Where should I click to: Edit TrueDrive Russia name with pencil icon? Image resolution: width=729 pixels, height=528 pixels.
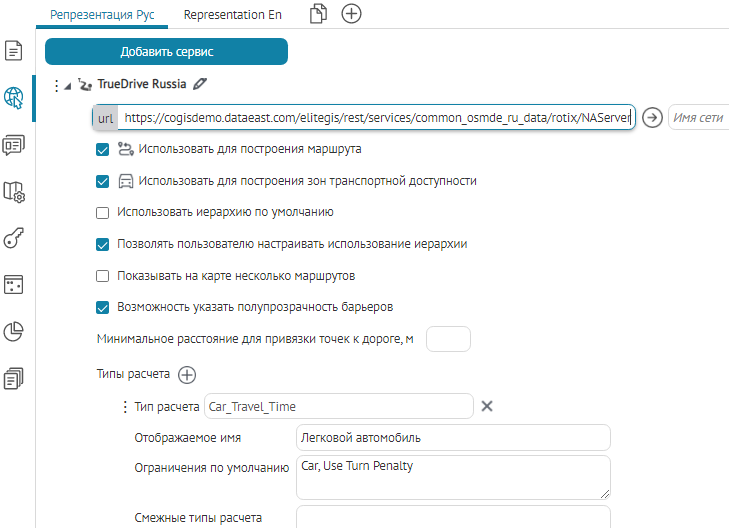[x=200, y=85]
